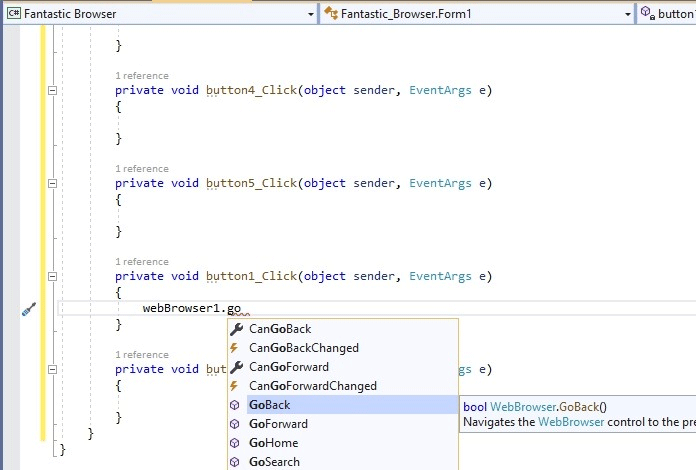This screenshot has width=696, height=470.
Task: Collapse the button1_Click method region
Action: coord(52,276)
